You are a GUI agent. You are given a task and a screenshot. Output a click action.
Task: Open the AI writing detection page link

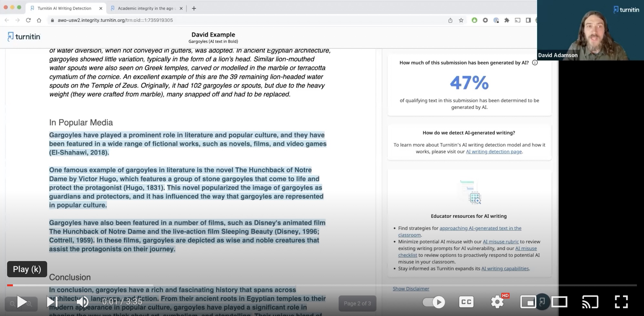click(493, 152)
